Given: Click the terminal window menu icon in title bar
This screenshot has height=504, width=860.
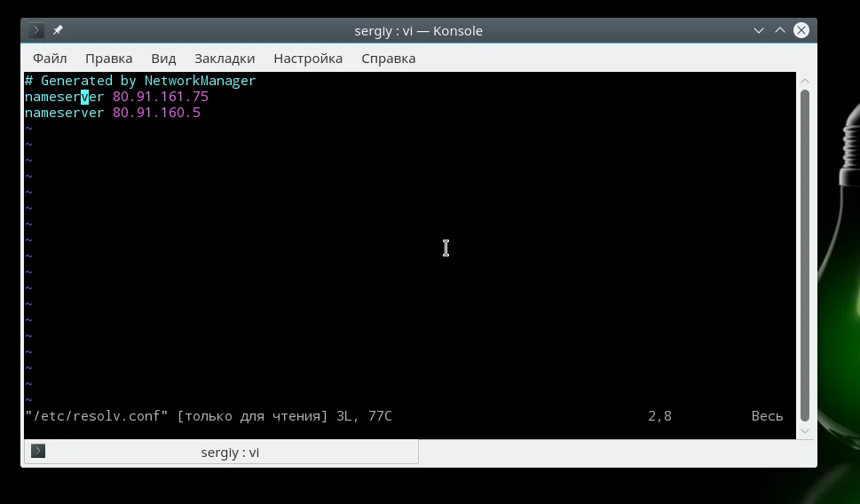Looking at the screenshot, I should click(36, 31).
